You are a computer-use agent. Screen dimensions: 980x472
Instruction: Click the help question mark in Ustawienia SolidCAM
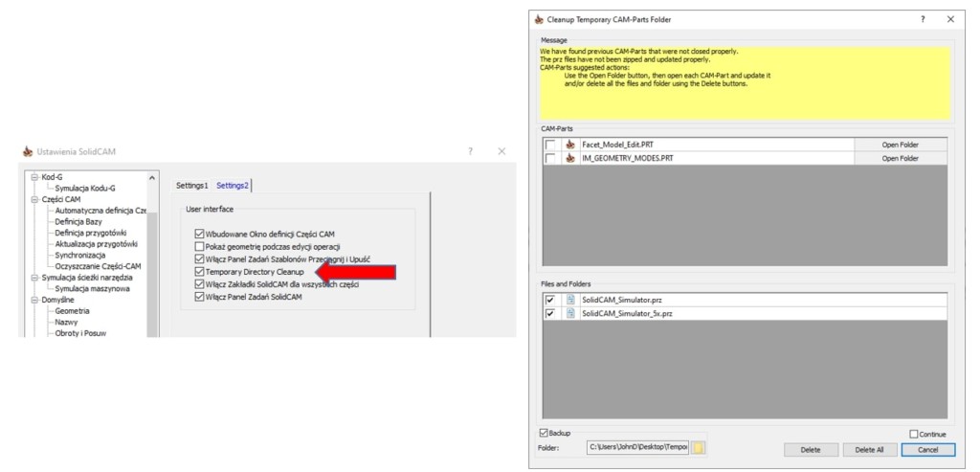pos(470,151)
